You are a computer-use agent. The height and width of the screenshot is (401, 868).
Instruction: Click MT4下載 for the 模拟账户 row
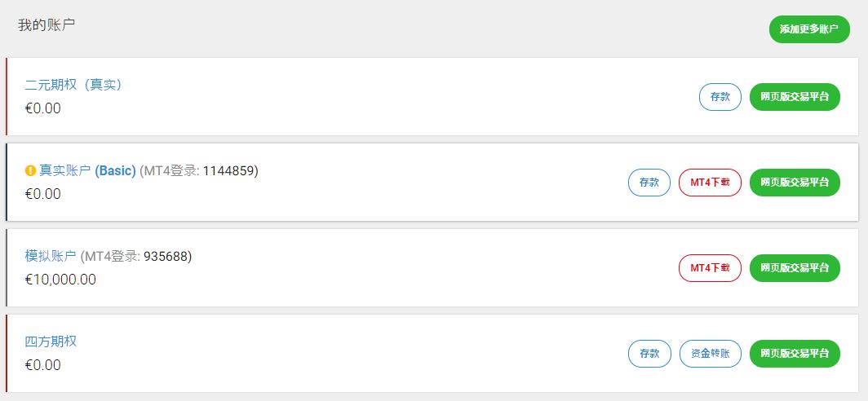click(710, 268)
